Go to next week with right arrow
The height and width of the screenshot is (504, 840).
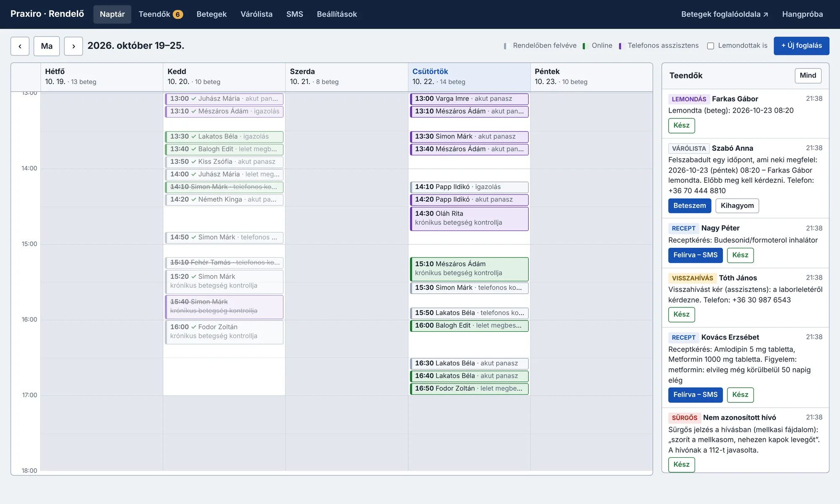click(73, 46)
